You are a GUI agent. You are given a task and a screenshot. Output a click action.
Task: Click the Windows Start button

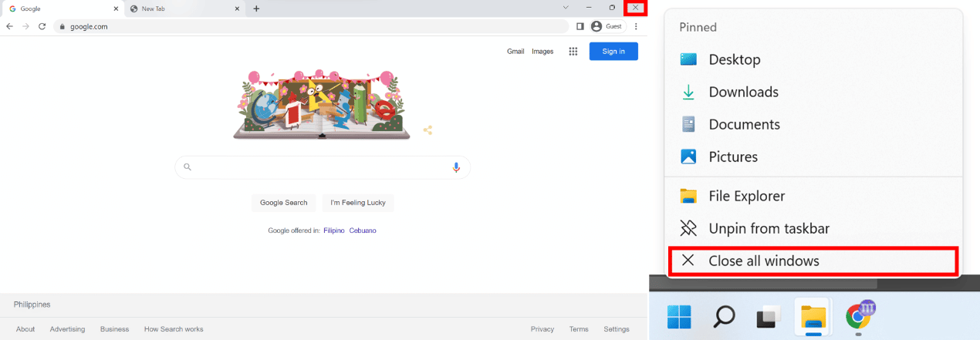click(679, 316)
